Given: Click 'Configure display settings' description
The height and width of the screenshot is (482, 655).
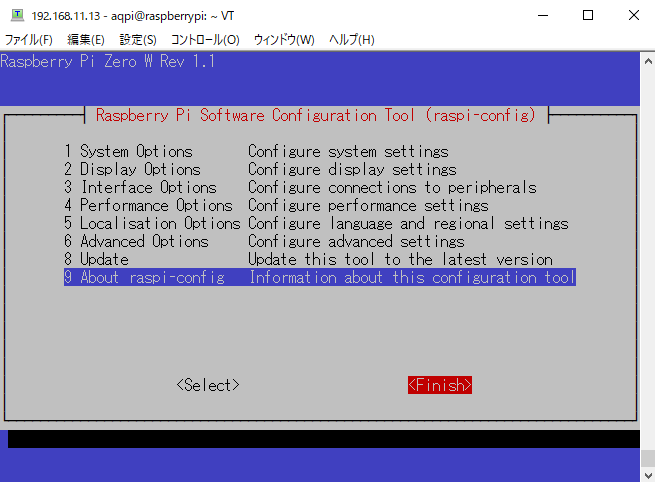Looking at the screenshot, I should (352, 169).
